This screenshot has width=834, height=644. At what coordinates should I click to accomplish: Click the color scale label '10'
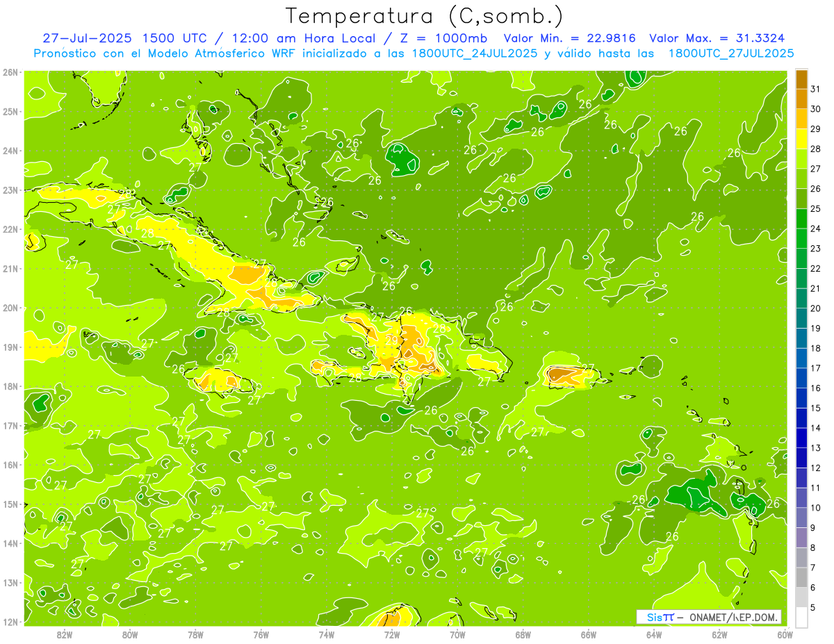tap(816, 508)
